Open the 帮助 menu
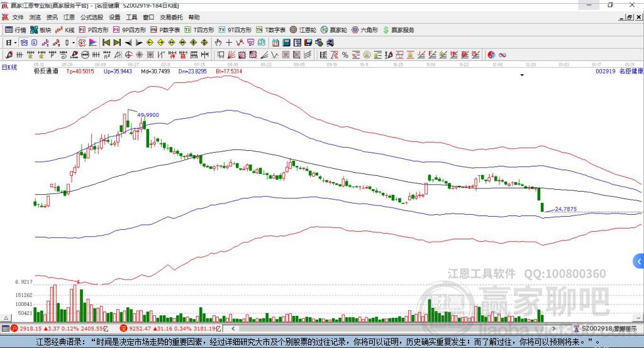The height and width of the screenshot is (348, 644). tap(194, 17)
